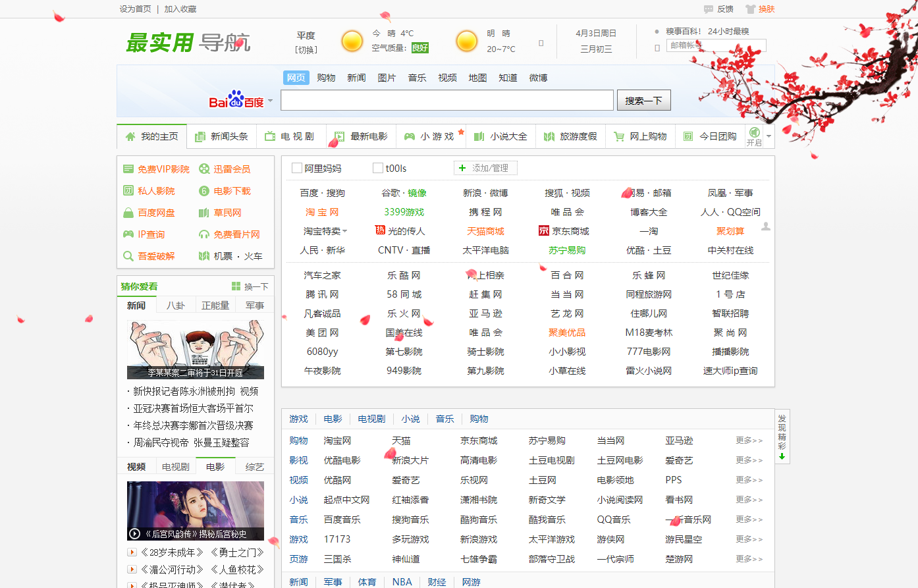Image resolution: width=918 pixels, height=588 pixels.
Task: Click the 百度网盘 lock bag icon
Action: pos(128,213)
